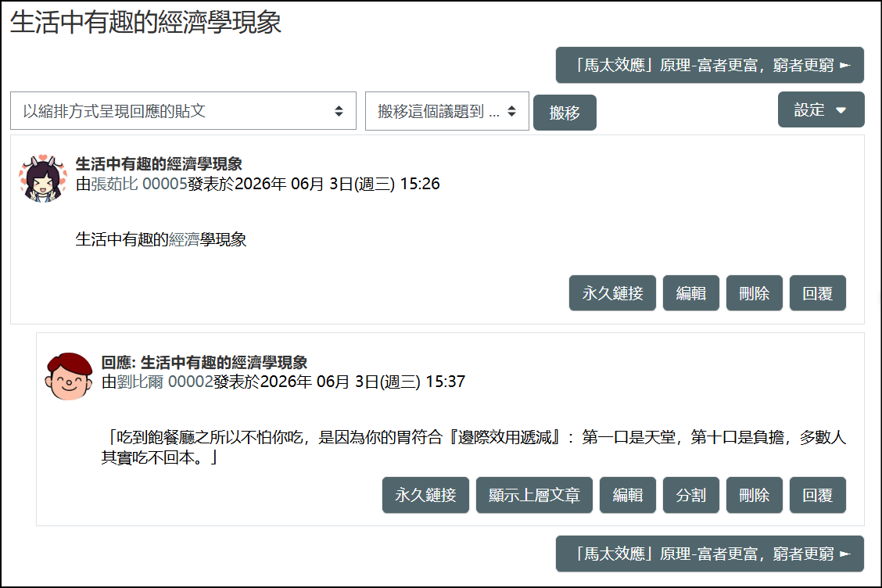Click the reply text about 邊際效用遞減
Viewport: 882px width, 588px height.
[474, 447]
